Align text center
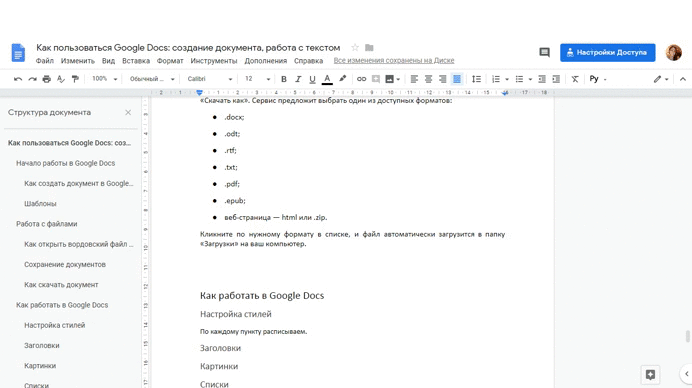 tap(428, 79)
